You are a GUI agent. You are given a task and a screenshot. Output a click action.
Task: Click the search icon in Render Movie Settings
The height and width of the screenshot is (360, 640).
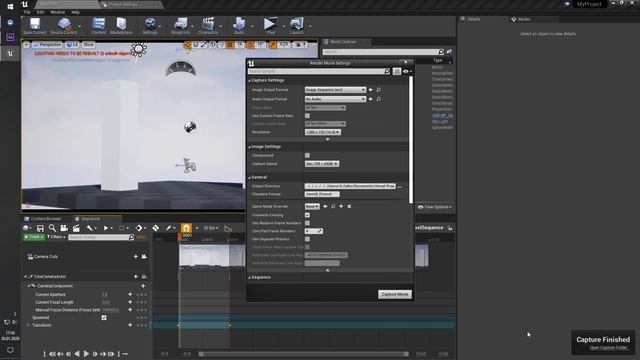(x=387, y=71)
